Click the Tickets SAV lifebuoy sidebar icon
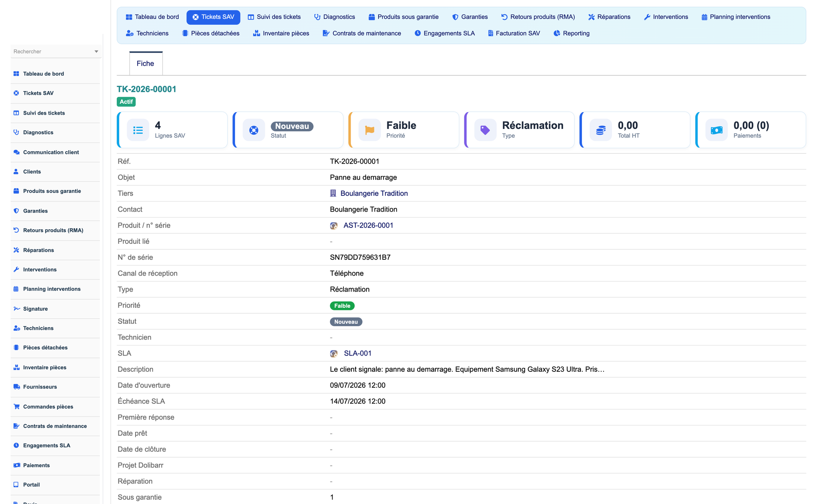Image resolution: width=814 pixels, height=504 pixels. pyautogui.click(x=16, y=93)
